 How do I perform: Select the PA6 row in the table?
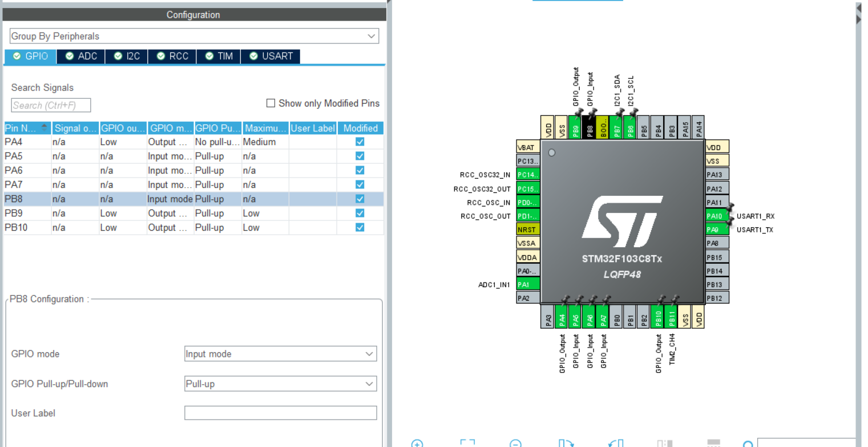point(193,170)
